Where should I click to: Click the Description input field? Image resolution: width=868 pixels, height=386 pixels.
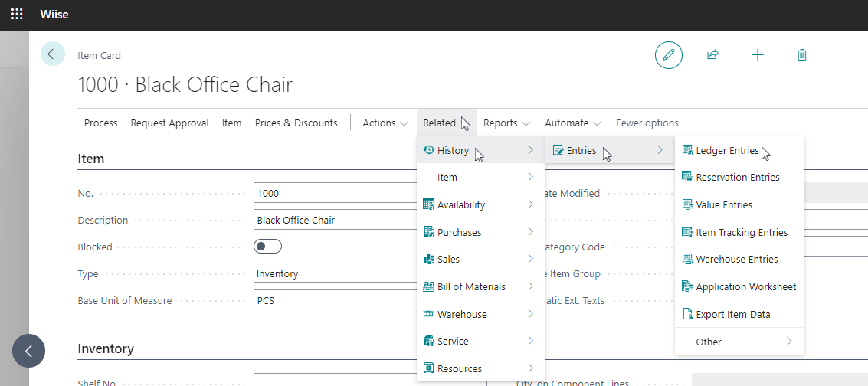point(337,221)
